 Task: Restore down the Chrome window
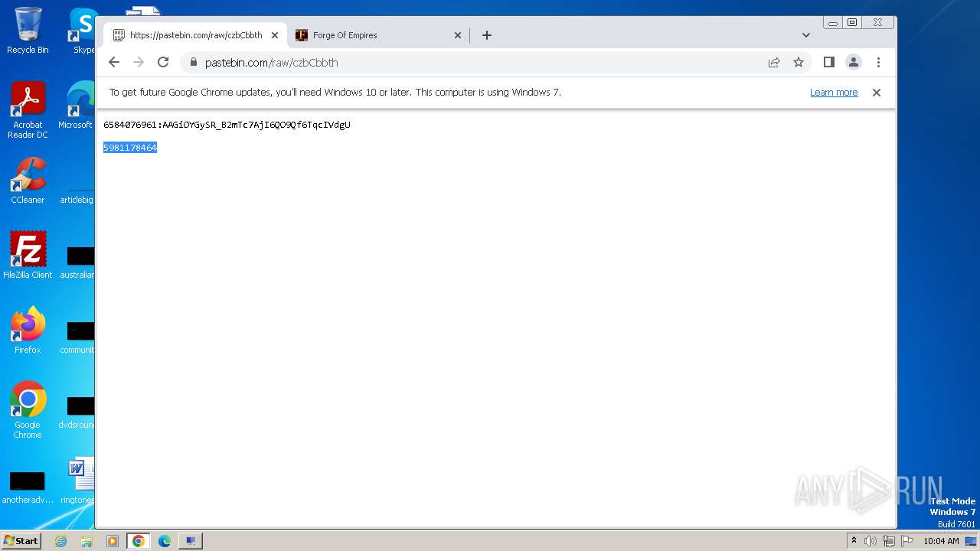point(852,23)
